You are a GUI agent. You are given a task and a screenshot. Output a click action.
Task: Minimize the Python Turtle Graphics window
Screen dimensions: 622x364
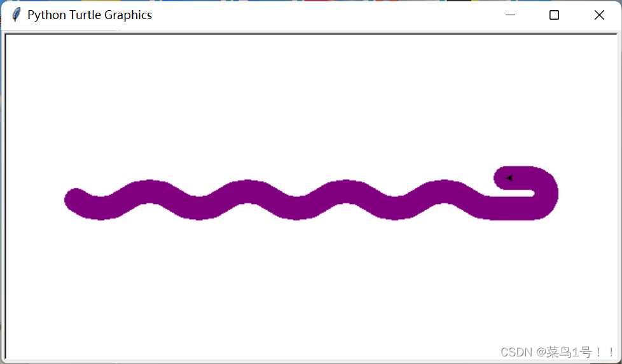[x=510, y=15]
